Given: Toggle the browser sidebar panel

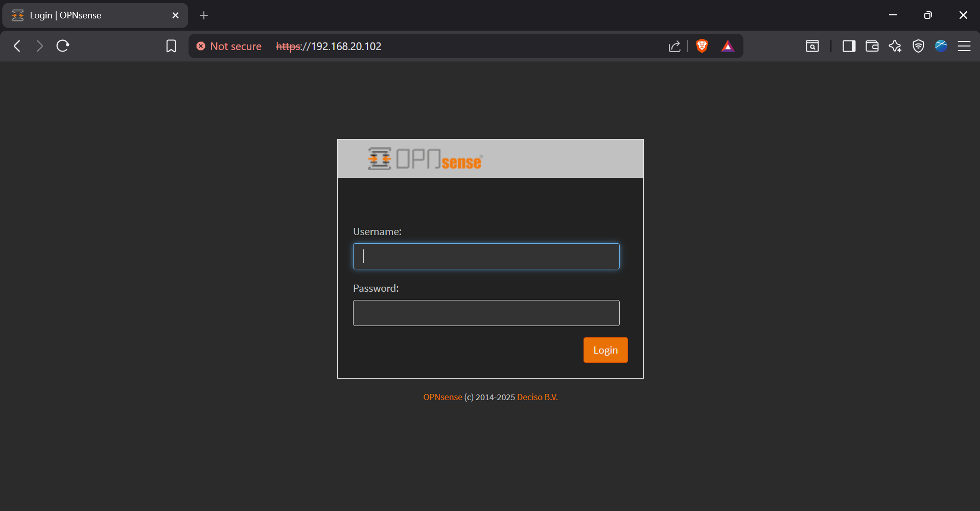Looking at the screenshot, I should [849, 47].
